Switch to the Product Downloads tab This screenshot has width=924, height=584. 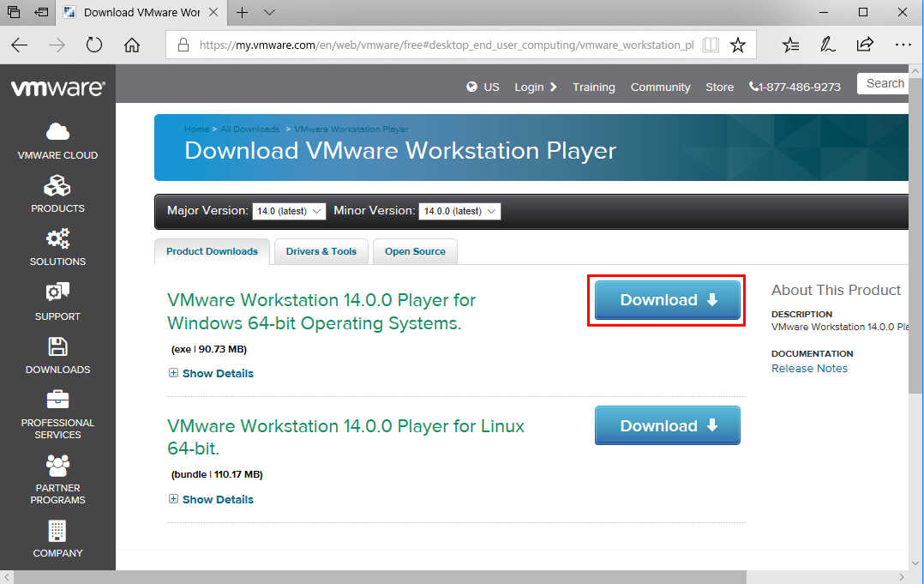[213, 251]
